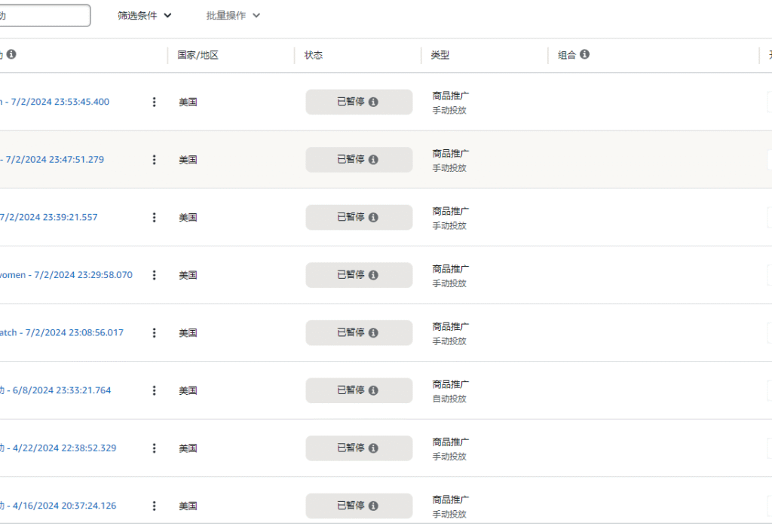
Task: Sort by the 状态 column header
Action: (314, 55)
